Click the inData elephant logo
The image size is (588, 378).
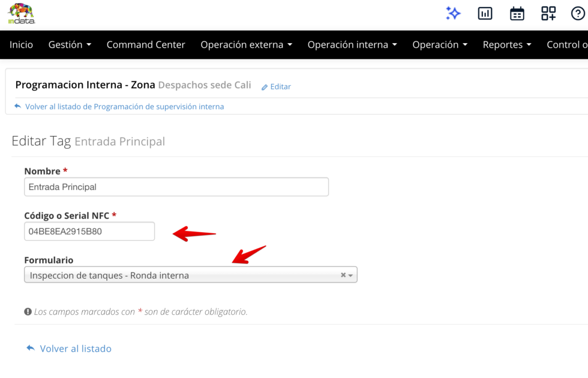click(x=21, y=13)
